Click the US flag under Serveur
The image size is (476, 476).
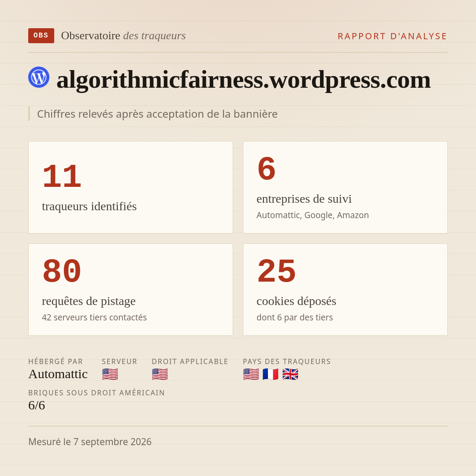pyautogui.click(x=110, y=374)
